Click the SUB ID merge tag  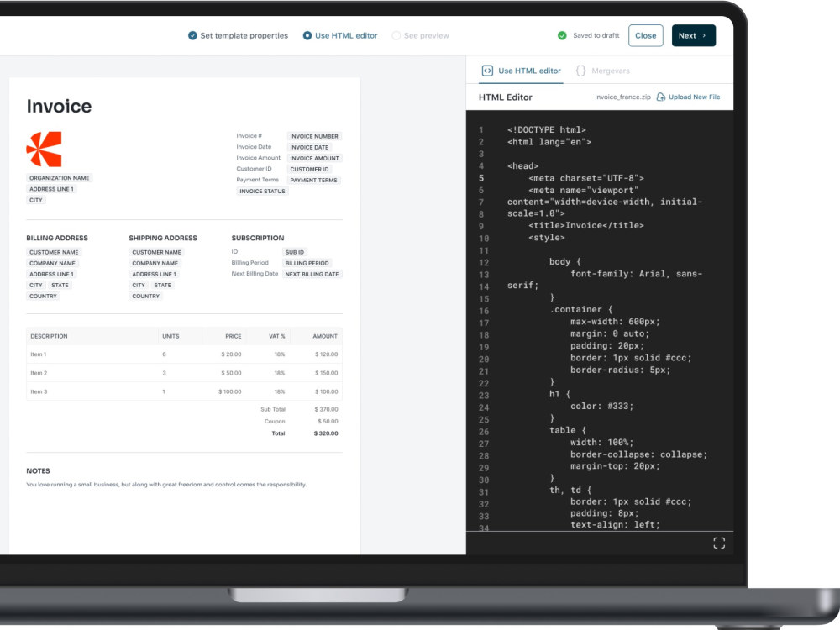295,252
